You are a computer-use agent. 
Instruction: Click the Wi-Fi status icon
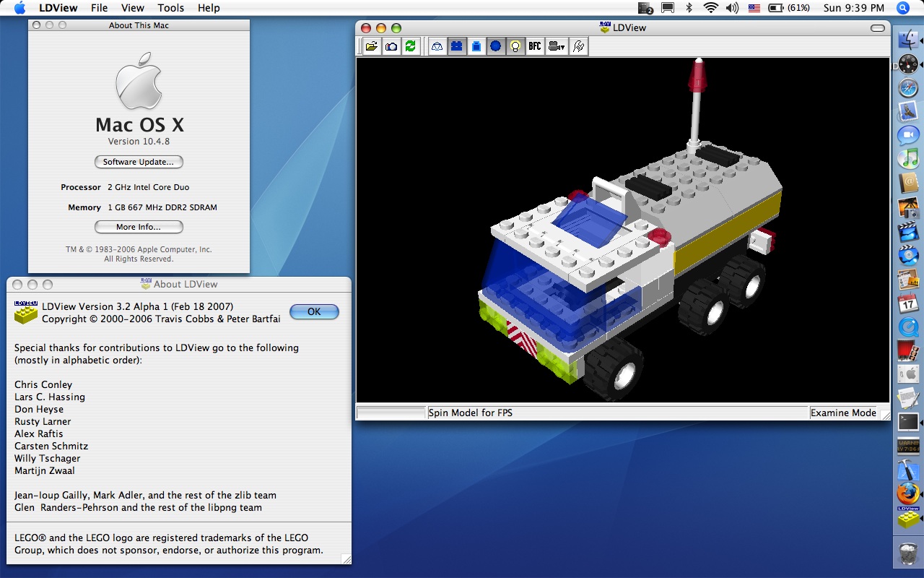pyautogui.click(x=711, y=8)
